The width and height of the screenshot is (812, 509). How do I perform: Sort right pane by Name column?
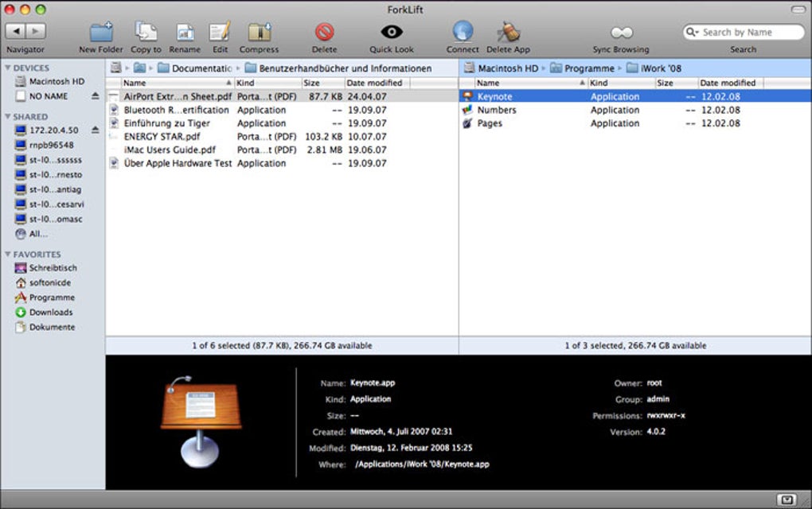click(531, 83)
